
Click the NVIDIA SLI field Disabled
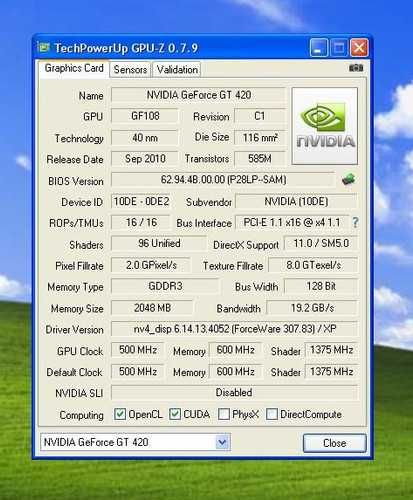point(235,393)
